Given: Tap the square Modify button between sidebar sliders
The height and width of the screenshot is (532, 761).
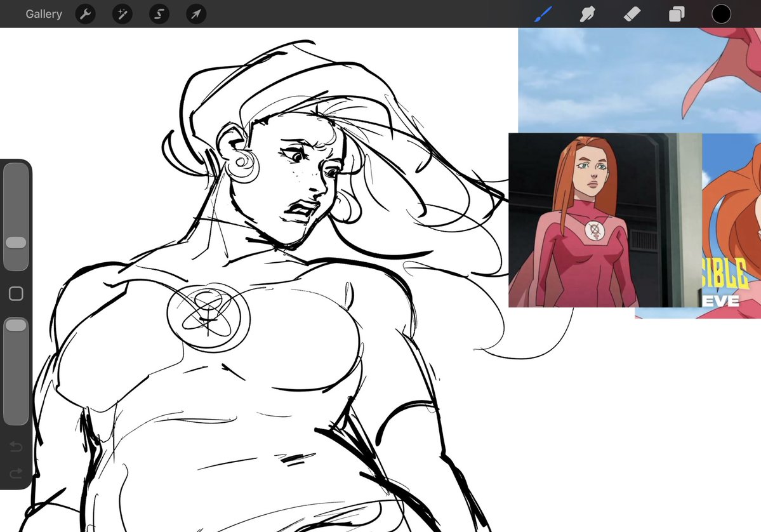Looking at the screenshot, I should pos(15,293).
